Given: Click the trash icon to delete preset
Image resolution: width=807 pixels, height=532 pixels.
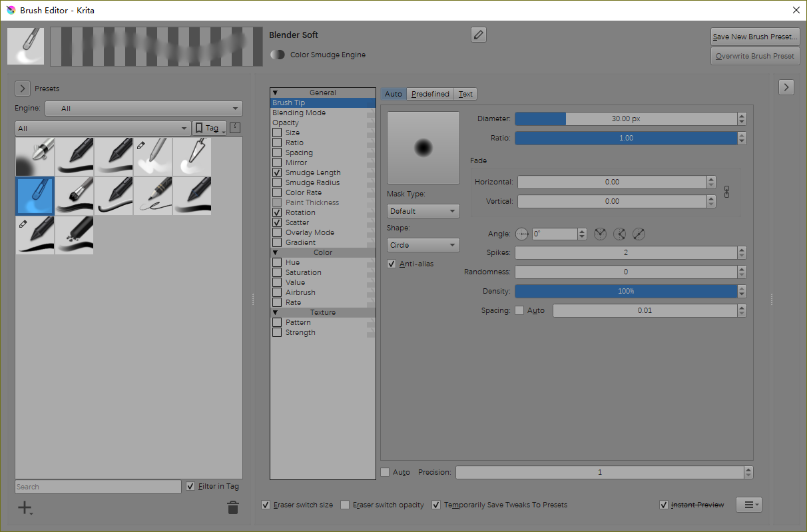Looking at the screenshot, I should 232,508.
